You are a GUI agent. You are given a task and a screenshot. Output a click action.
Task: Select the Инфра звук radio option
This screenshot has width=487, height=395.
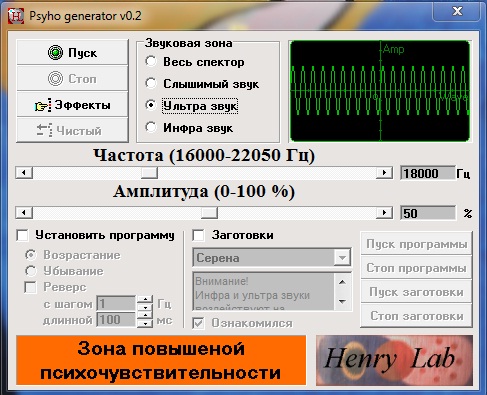tap(151, 127)
